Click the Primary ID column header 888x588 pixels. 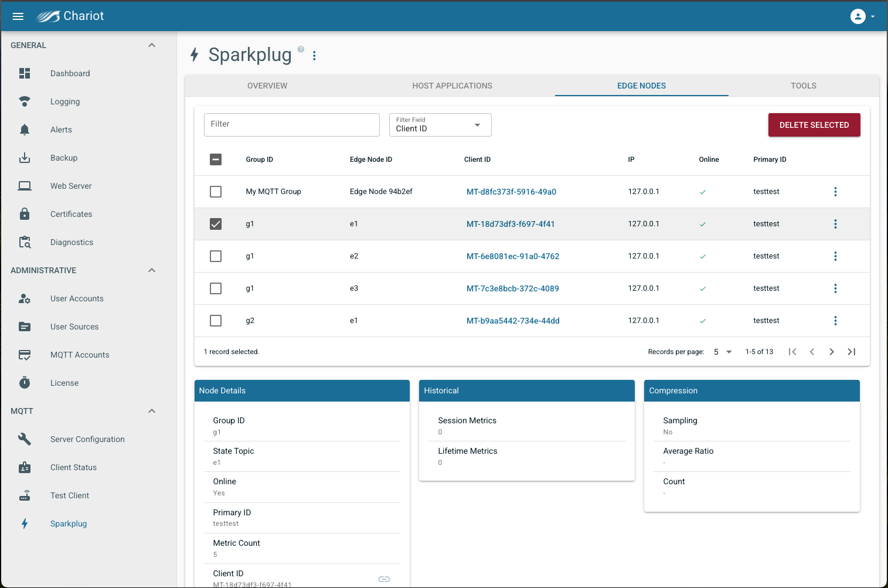pyautogui.click(x=770, y=159)
